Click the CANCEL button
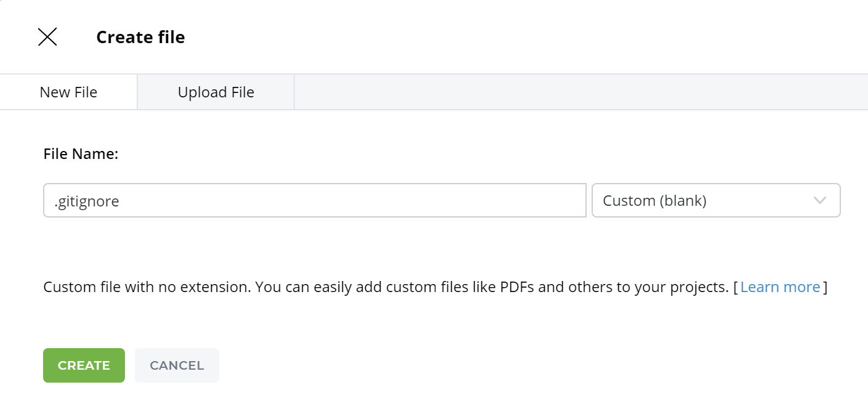 point(177,365)
